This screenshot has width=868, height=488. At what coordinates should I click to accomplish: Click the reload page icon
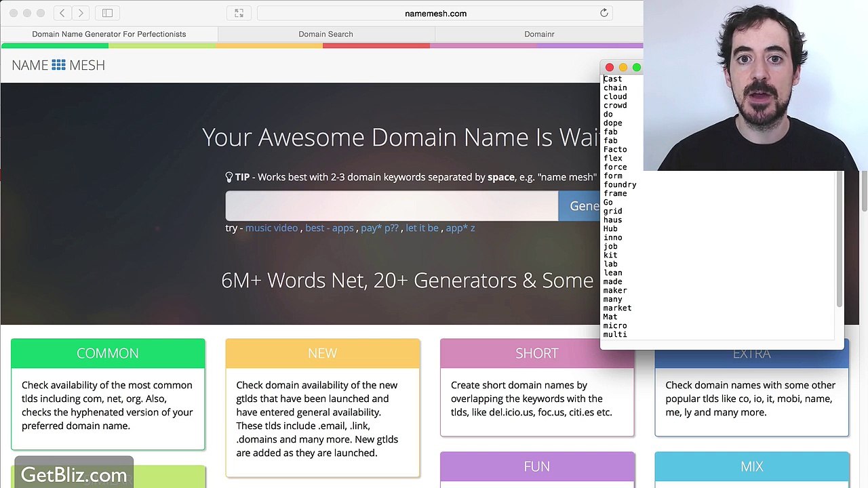(x=604, y=13)
